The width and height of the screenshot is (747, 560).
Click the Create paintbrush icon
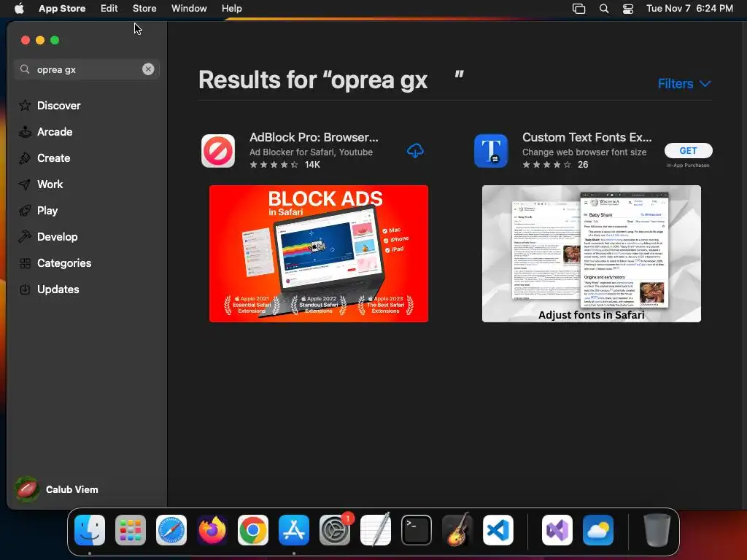(x=25, y=157)
